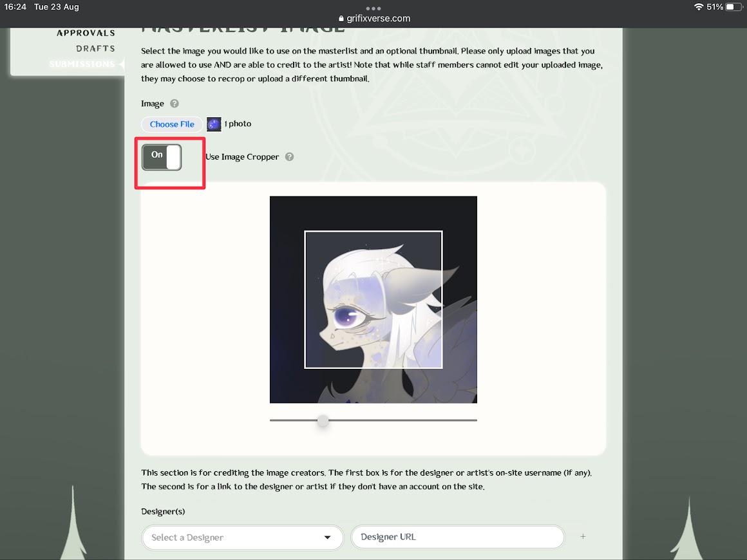This screenshot has height=560, width=747.
Task: Click the help icon beside Image label
Action: (175, 104)
